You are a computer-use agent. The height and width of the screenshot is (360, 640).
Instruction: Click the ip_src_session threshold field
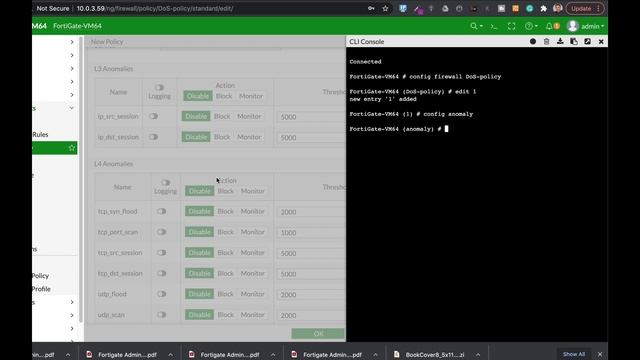click(311, 117)
